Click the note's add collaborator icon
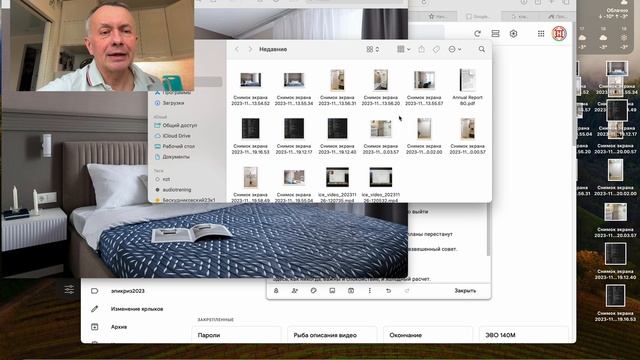Image resolution: width=640 pixels, height=360 pixels. pyautogui.click(x=295, y=291)
